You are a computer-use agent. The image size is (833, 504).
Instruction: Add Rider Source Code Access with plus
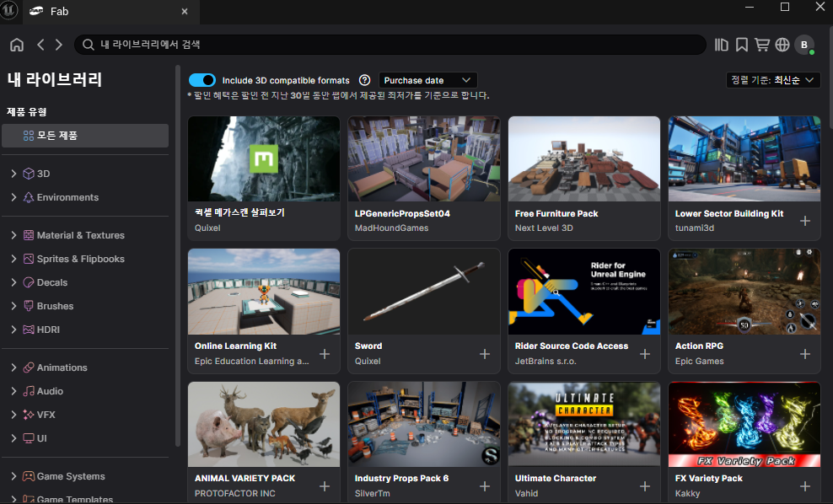[645, 354]
